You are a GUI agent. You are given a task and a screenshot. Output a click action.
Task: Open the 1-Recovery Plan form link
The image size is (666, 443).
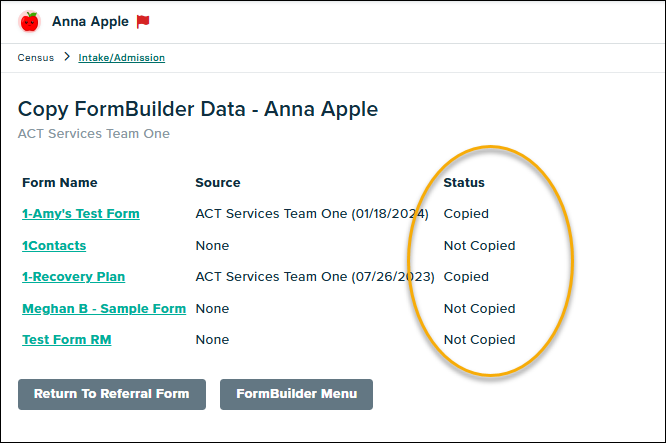[x=74, y=277]
